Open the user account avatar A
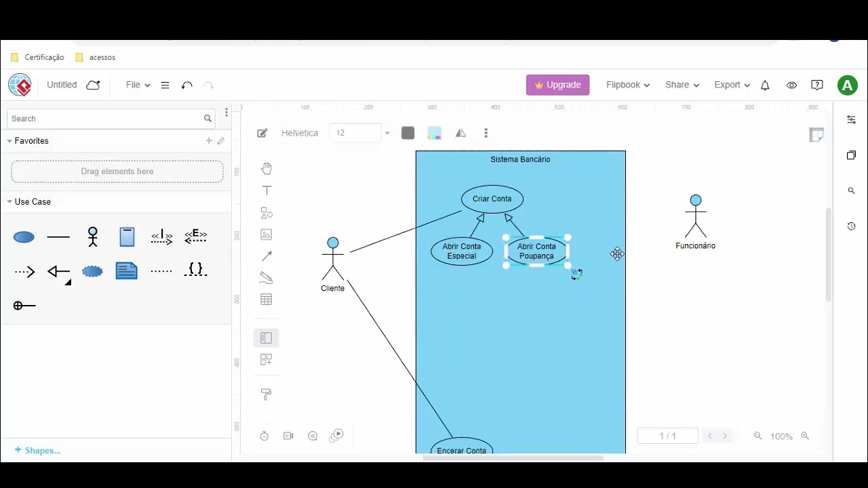 coord(847,85)
